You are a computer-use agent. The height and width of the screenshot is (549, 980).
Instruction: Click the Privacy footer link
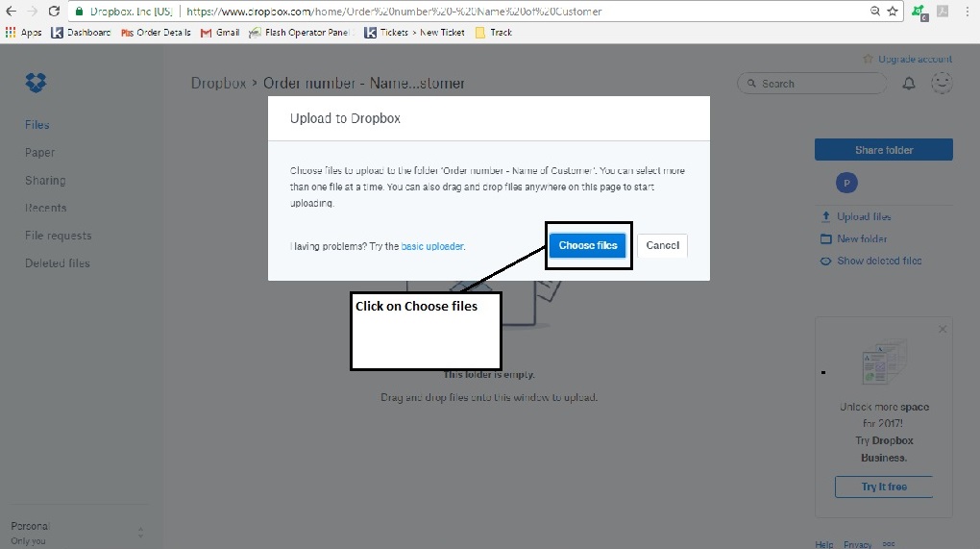(857, 544)
